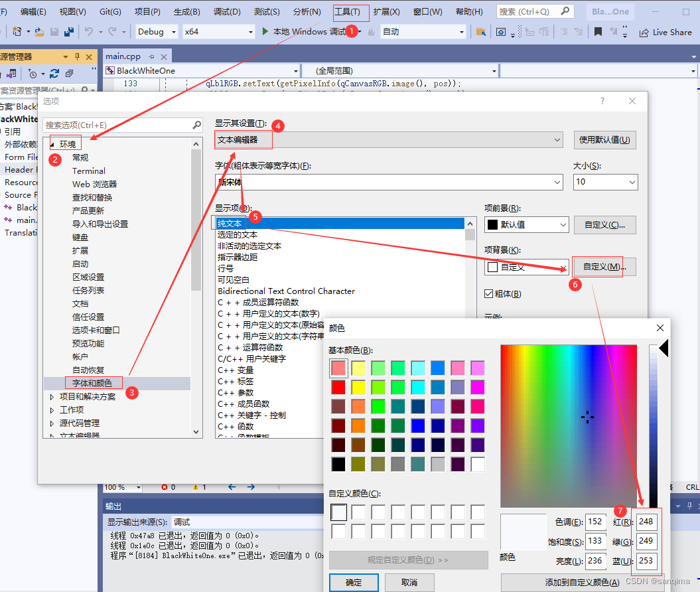Open the item background 自定义 dropdown

[563, 267]
